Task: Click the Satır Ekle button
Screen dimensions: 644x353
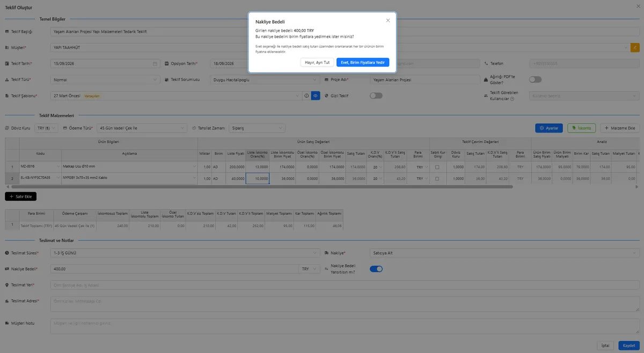Action: pyautogui.click(x=21, y=197)
